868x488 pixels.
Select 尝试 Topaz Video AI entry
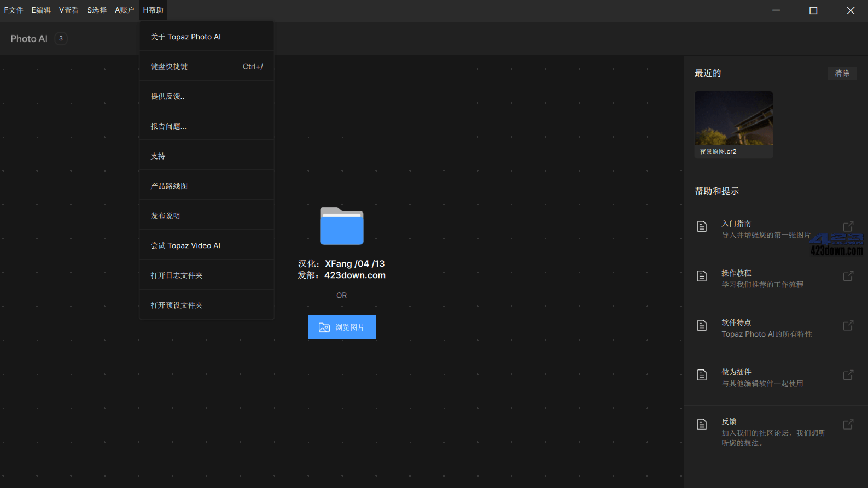[207, 245]
